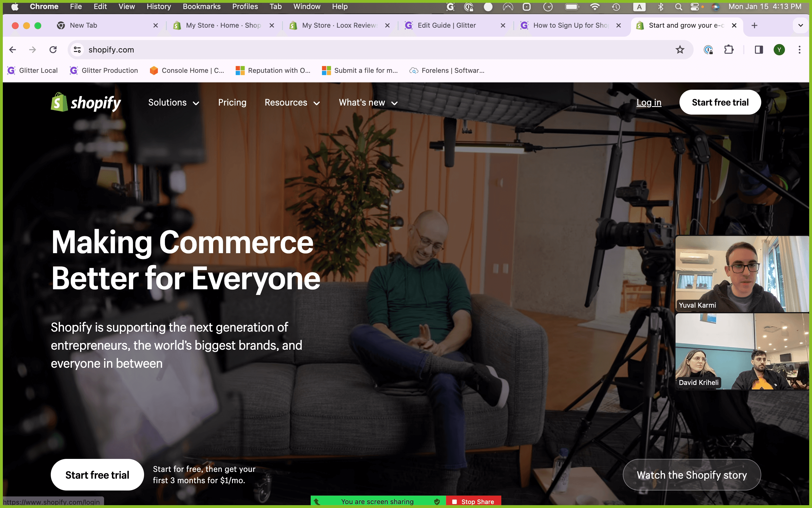The height and width of the screenshot is (508, 812).
Task: Open Chrome three-dot menu
Action: pos(800,50)
